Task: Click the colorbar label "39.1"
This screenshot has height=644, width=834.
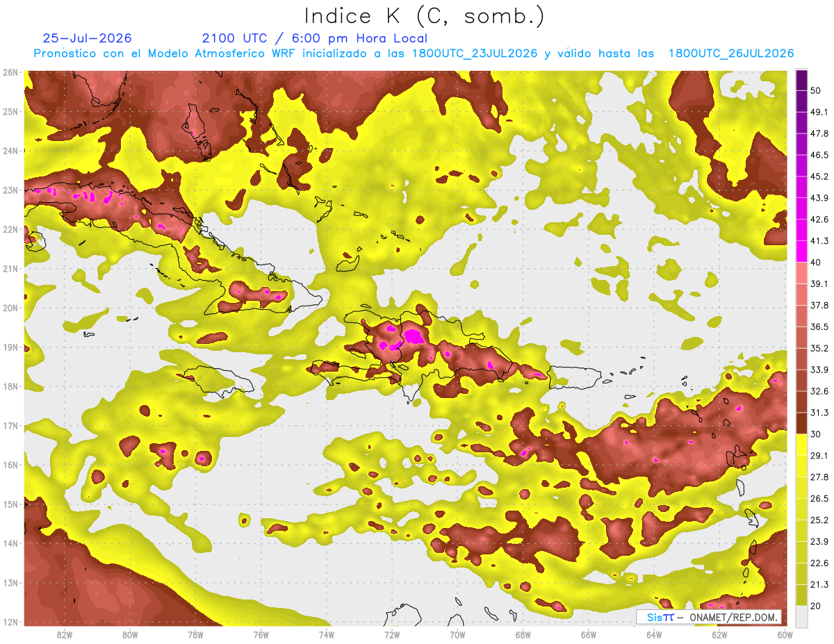Action: 819,283
